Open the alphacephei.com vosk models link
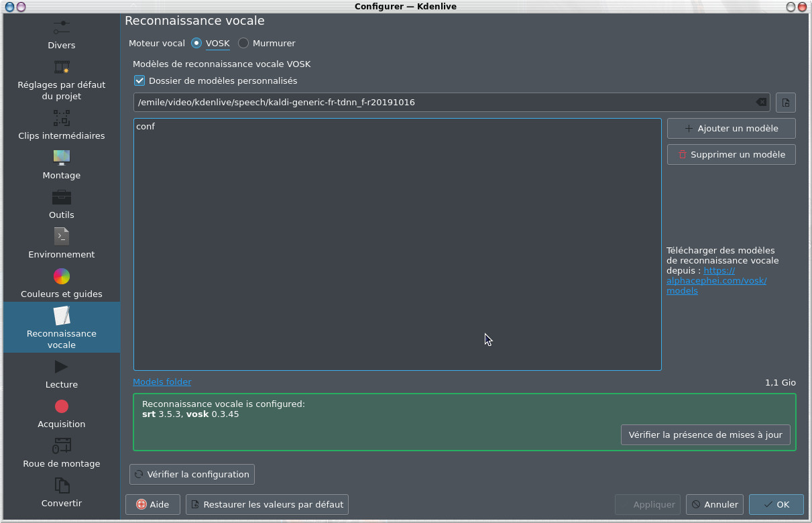Screen dimensions: 812x523 point(717,281)
